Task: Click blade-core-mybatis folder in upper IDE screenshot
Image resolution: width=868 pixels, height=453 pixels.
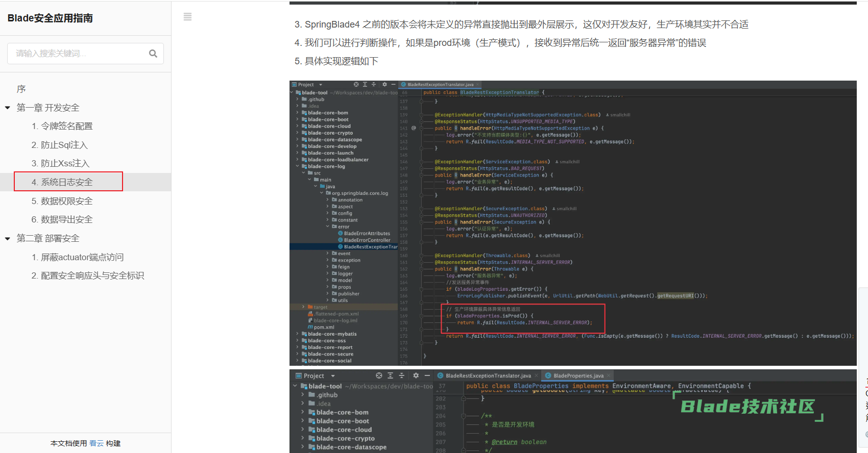Action: (332, 334)
